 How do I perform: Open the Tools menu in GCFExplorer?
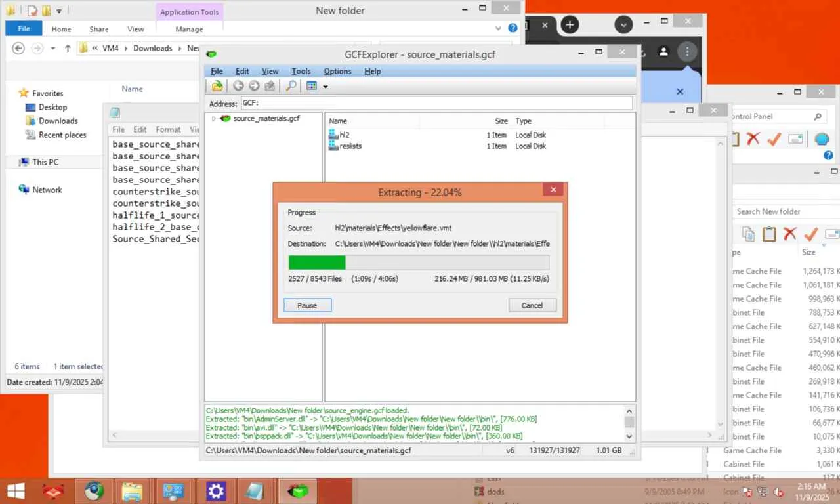click(x=301, y=71)
